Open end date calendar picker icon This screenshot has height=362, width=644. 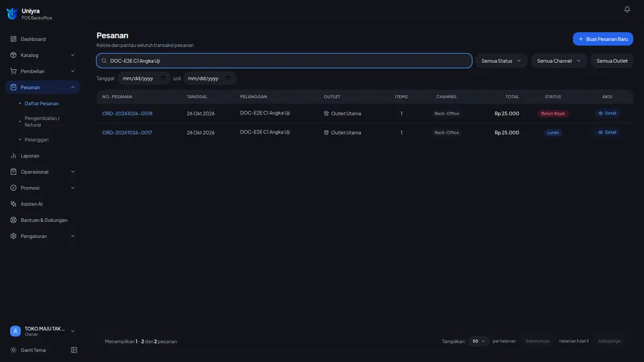[228, 78]
